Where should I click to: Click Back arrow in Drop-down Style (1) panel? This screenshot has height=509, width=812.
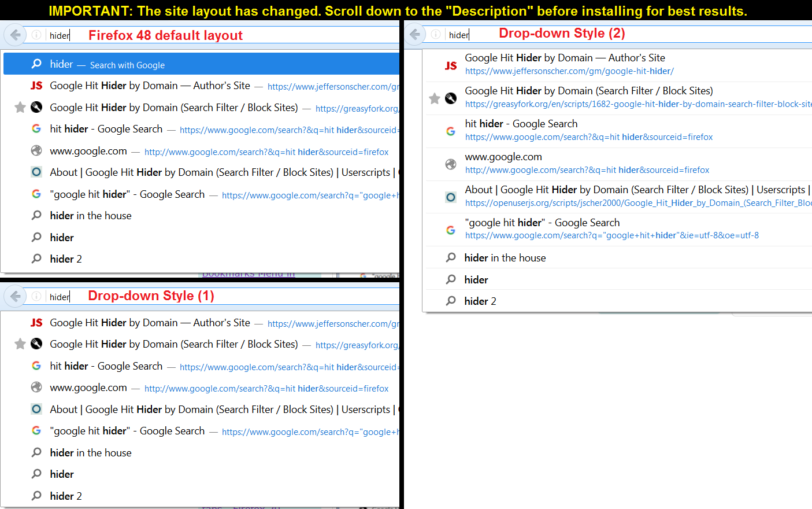pyautogui.click(x=16, y=296)
